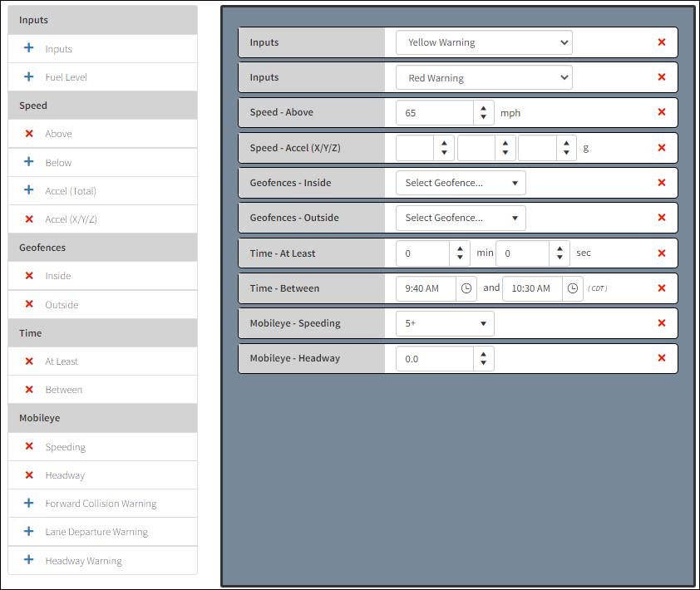Delete the Mobileye - Speeding row
Viewport: 700px width, 590px height.
point(662,322)
